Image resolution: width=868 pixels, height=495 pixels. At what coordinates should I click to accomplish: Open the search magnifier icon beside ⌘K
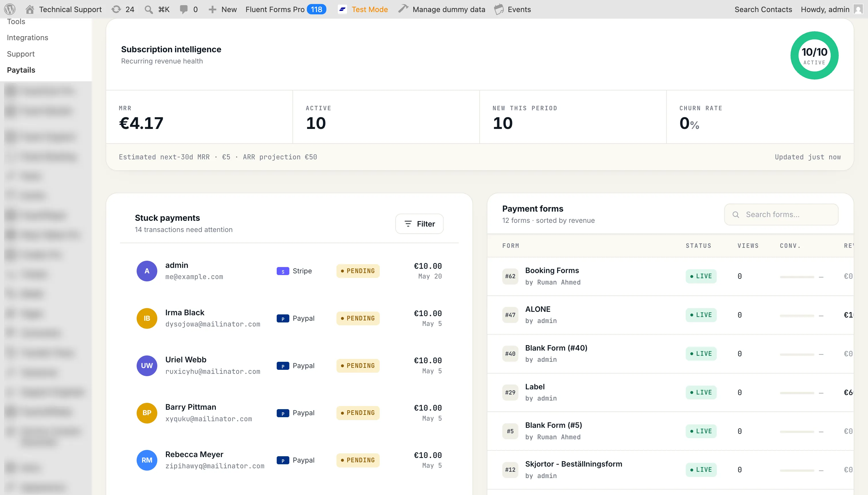(x=148, y=9)
